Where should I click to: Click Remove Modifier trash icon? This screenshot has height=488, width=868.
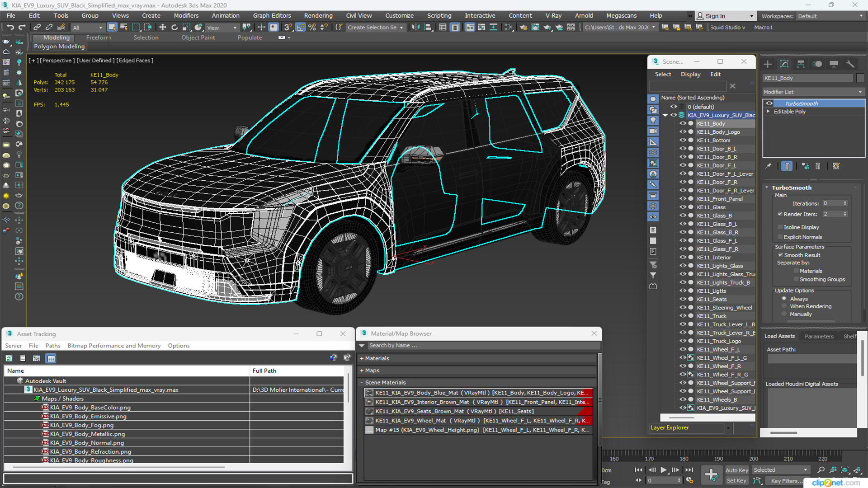click(x=818, y=166)
